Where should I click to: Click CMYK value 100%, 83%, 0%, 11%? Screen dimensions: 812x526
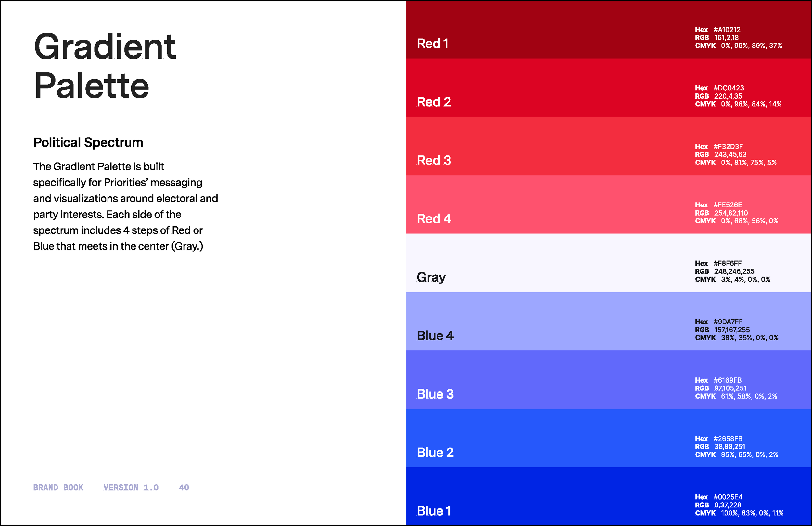click(752, 513)
